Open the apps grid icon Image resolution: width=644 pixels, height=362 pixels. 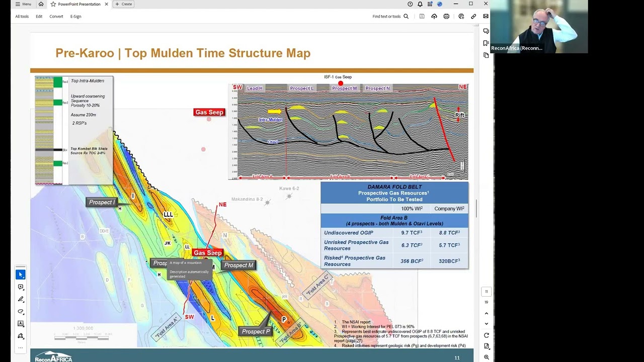click(430, 4)
